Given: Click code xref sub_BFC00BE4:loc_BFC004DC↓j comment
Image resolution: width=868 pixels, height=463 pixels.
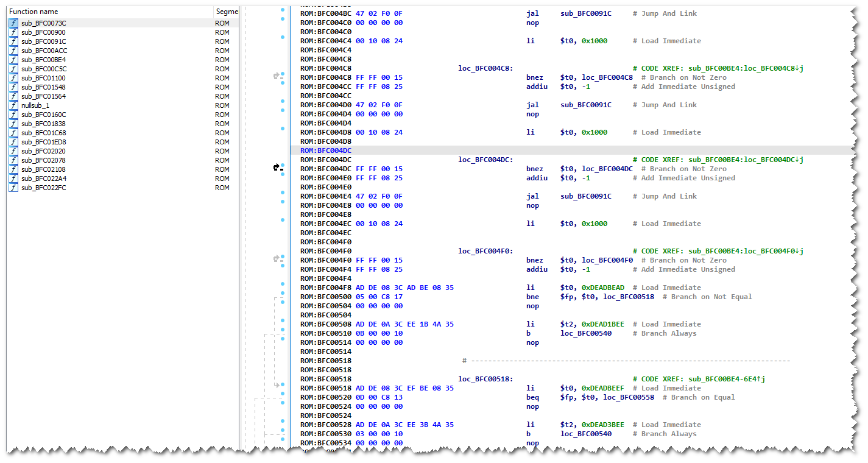Looking at the screenshot, I should click(718, 160).
